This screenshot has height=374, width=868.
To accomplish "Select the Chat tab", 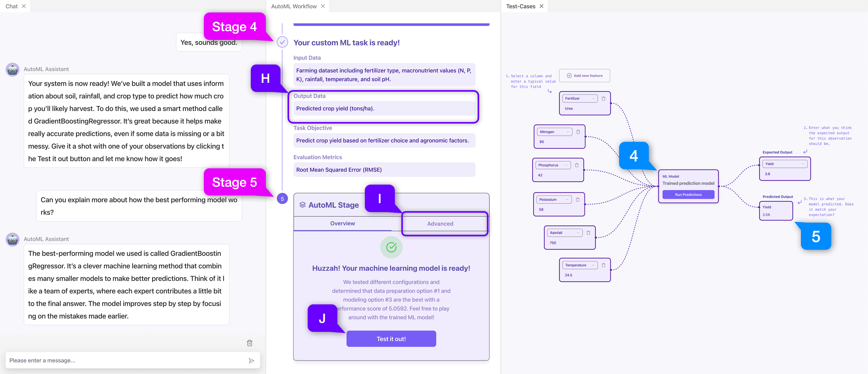I will [12, 6].
